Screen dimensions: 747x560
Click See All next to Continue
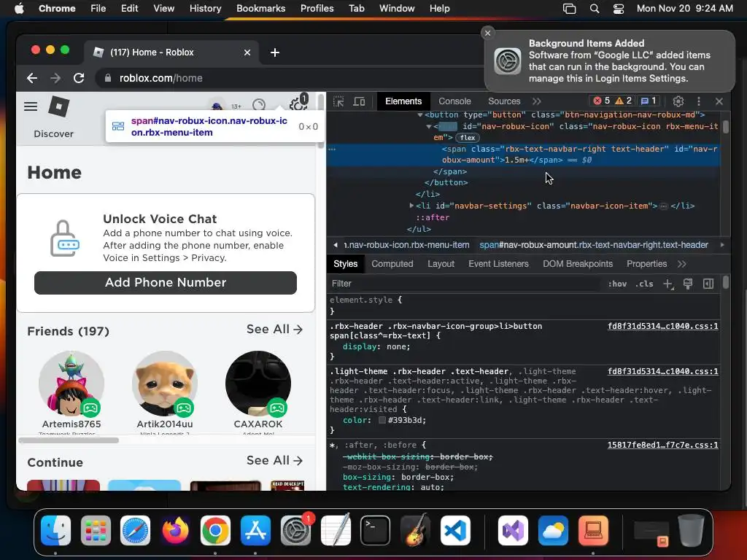pos(274,461)
